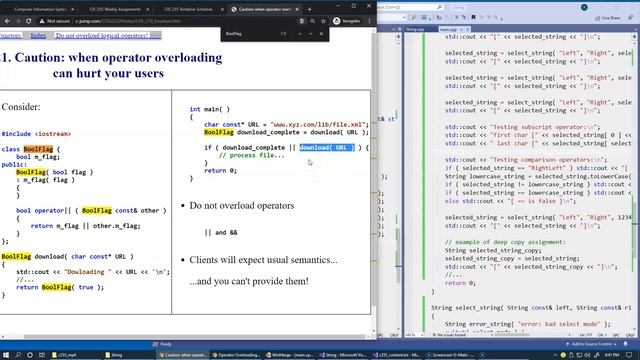This screenshot has height=360, width=640.
Task: Open a new browser tab
Action: 309,9
